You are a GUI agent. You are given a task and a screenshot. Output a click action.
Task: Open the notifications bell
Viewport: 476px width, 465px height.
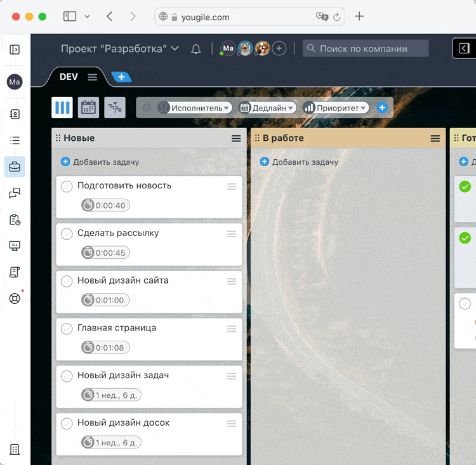(x=196, y=49)
